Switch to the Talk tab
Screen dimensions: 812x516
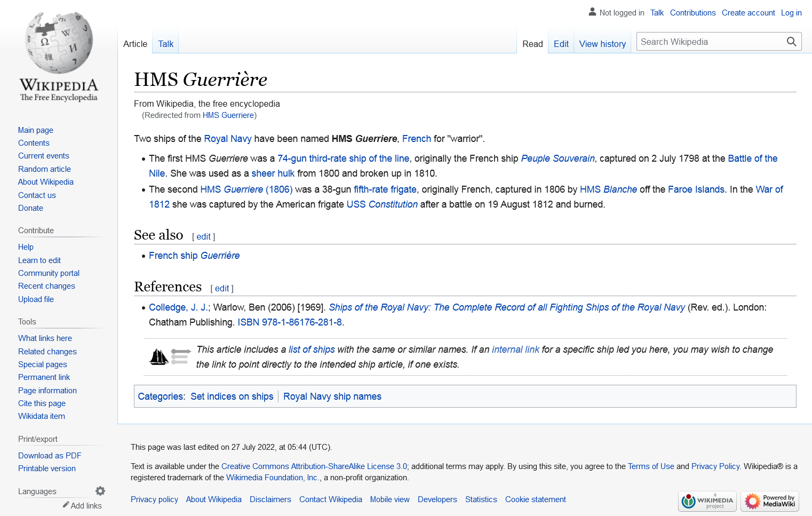pos(166,44)
